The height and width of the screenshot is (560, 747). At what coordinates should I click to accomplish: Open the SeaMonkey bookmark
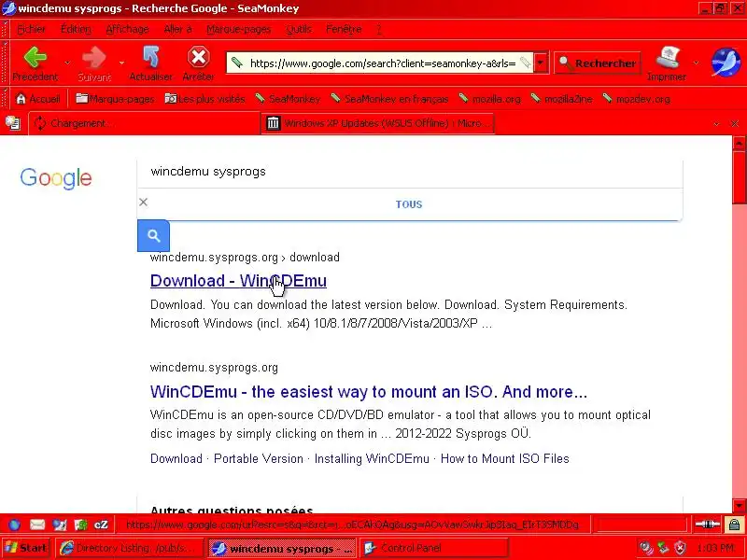click(x=288, y=99)
